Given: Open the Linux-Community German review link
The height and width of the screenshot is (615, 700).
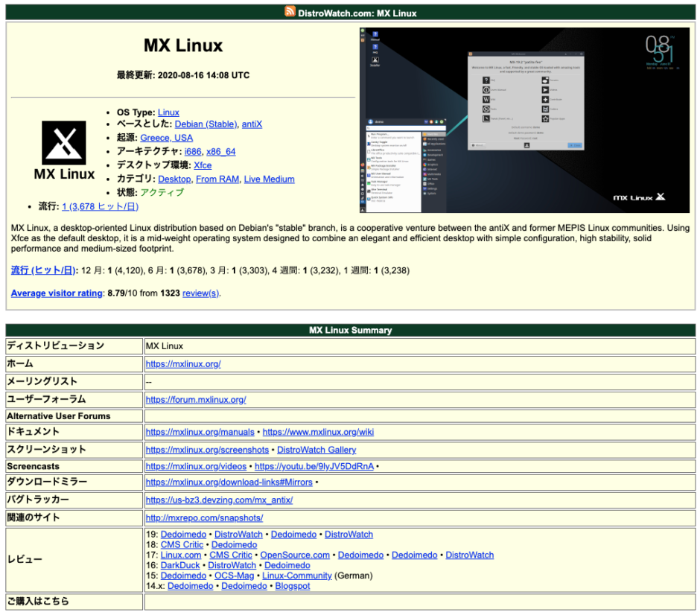Looking at the screenshot, I should [297, 576].
